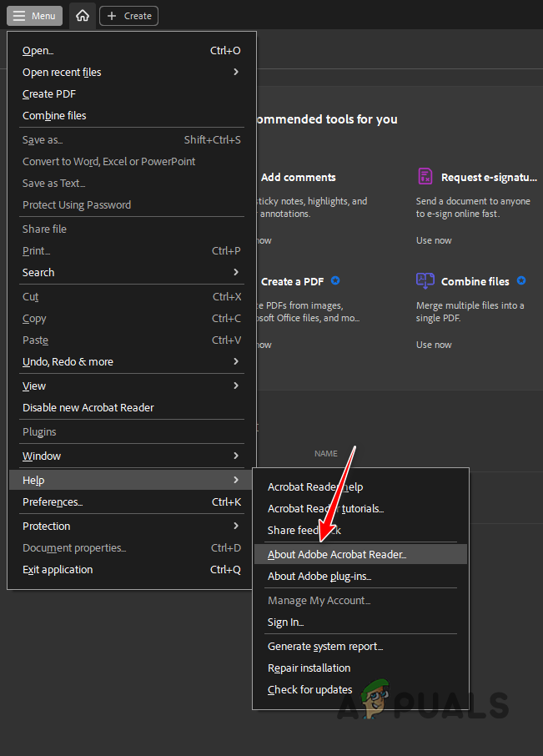Click the Create a PDF tool title
Image resolution: width=543 pixels, height=756 pixels.
pyautogui.click(x=292, y=281)
